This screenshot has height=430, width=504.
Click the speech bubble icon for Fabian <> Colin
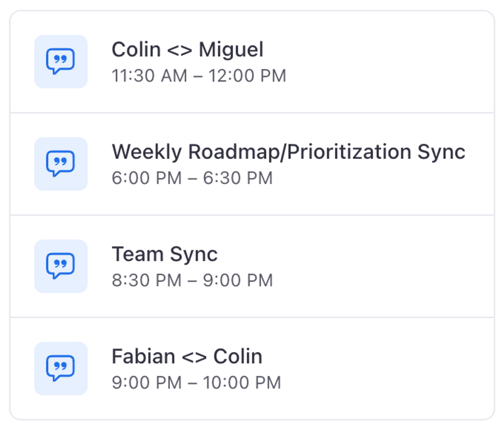point(61,368)
